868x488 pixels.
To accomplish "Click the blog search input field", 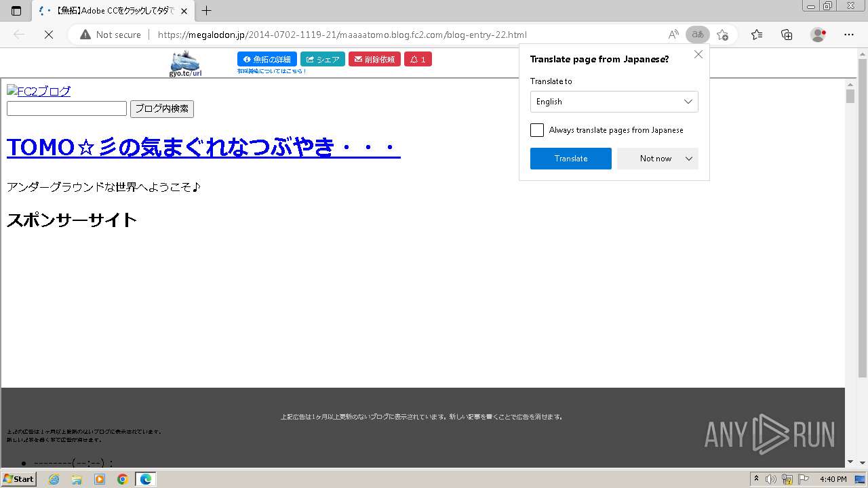I will point(66,108).
